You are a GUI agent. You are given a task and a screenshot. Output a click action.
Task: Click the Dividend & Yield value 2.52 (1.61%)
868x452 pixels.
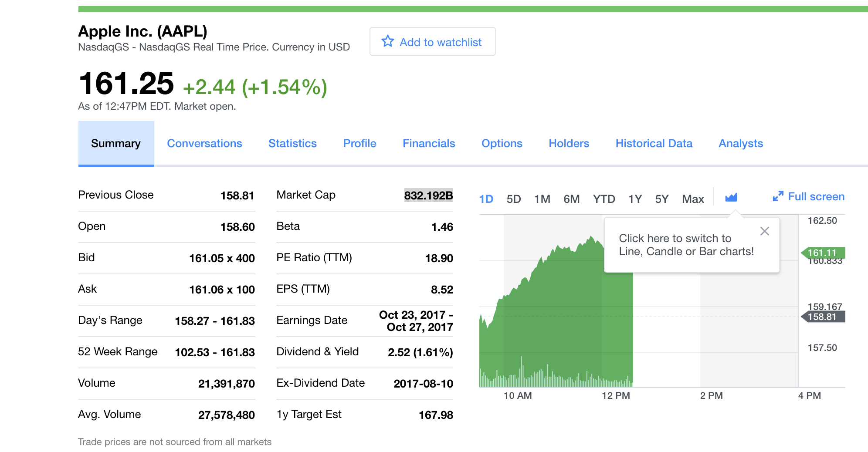tap(420, 352)
